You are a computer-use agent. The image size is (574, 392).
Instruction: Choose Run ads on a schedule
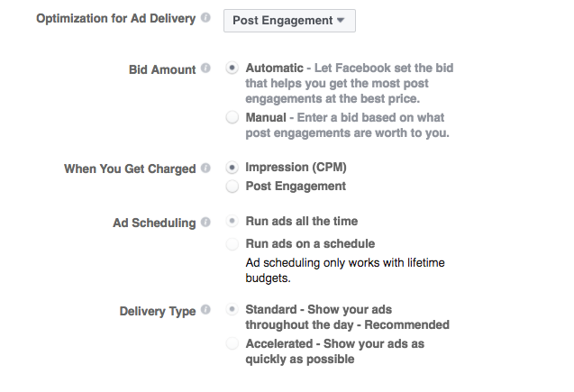click(x=233, y=243)
